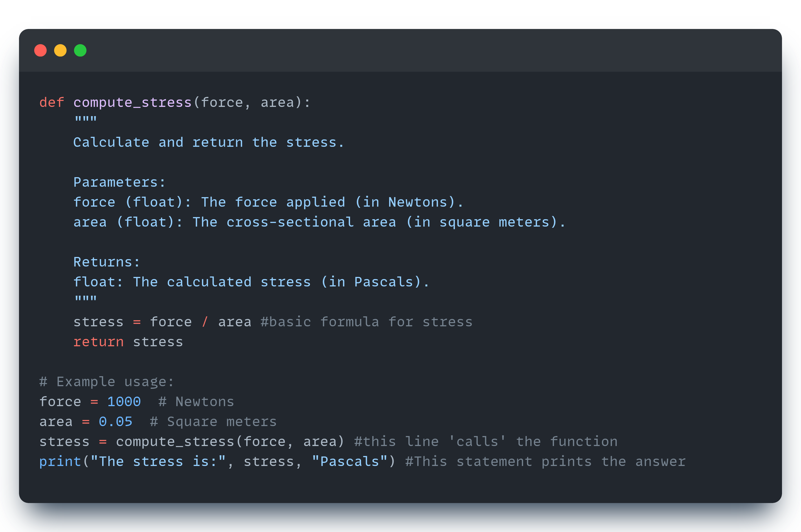Click the comment # Square meters

point(213,421)
